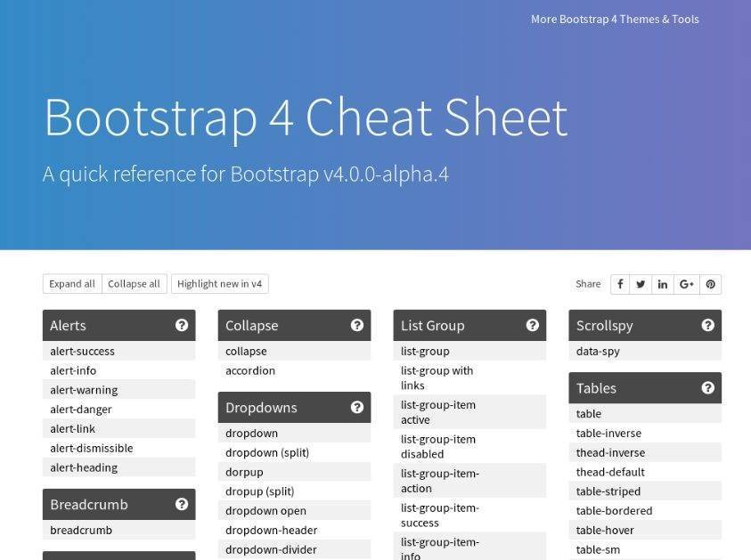Select the list-group-item disabled entry
751x560 pixels.
(469, 447)
